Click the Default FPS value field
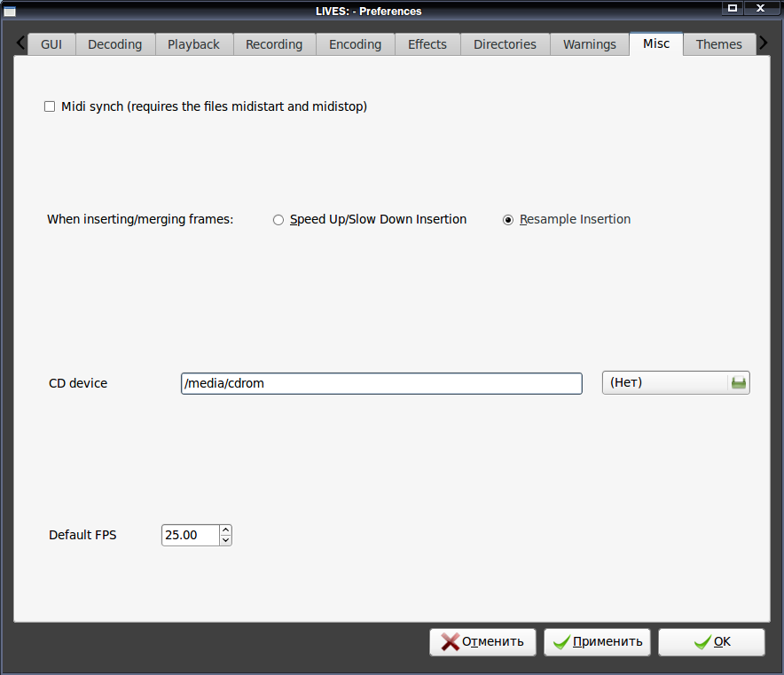Viewport: 784px width, 675px height. (191, 535)
